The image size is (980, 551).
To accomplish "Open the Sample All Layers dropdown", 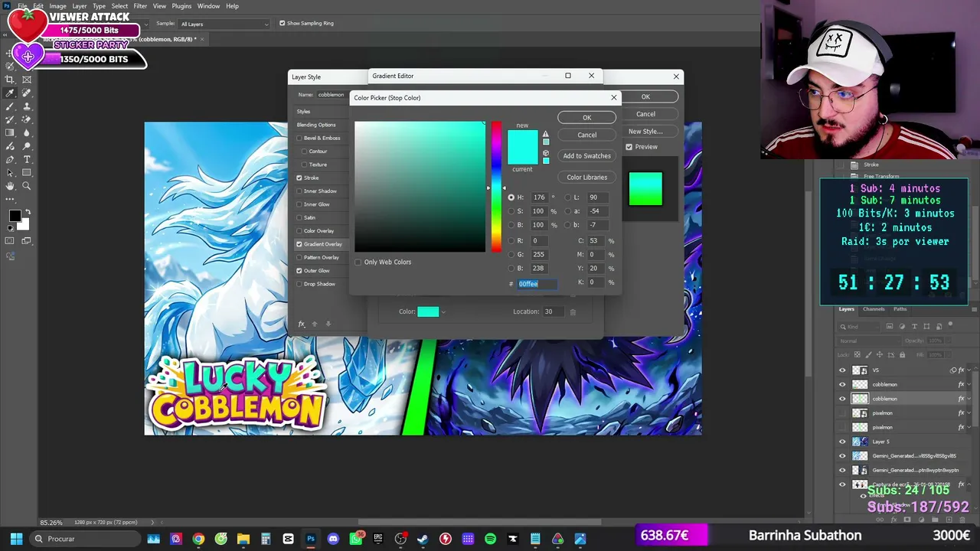I will [224, 24].
